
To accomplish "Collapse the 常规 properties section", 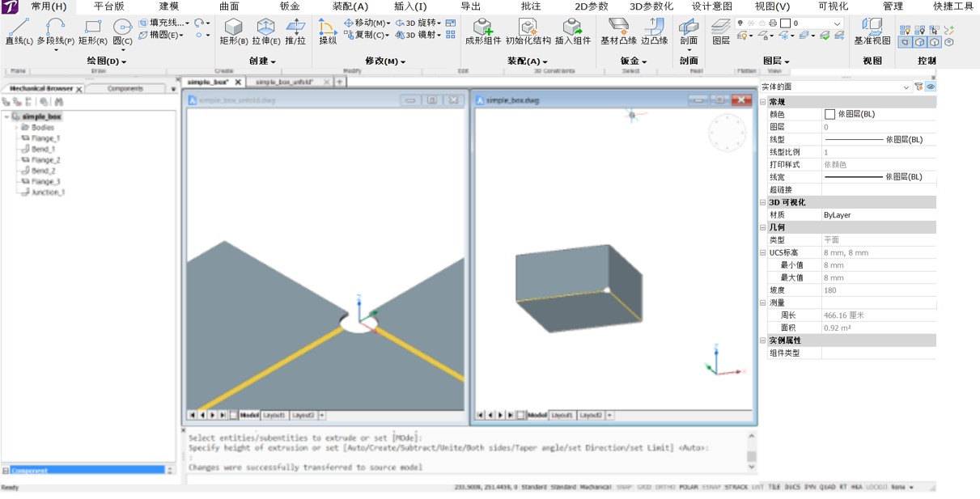I will pyautogui.click(x=763, y=102).
